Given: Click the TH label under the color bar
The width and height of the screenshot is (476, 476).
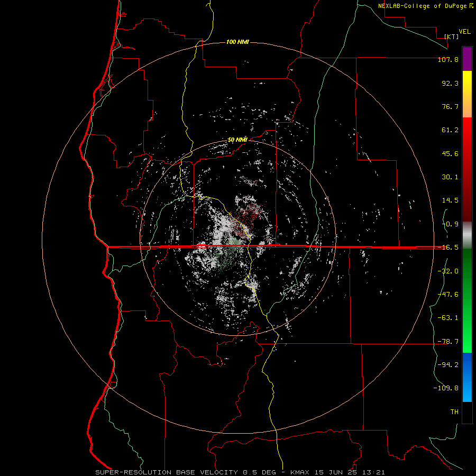Looking at the screenshot, I should (x=454, y=412).
